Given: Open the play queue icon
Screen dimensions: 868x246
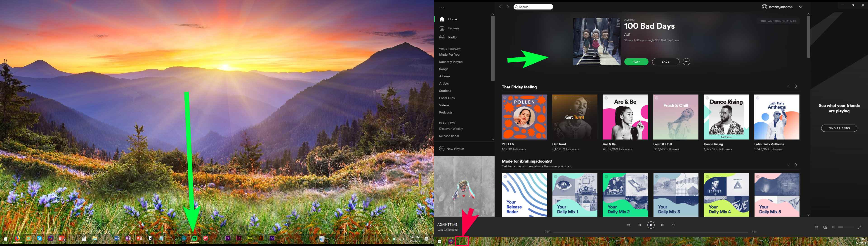Looking at the screenshot, I should [816, 227].
